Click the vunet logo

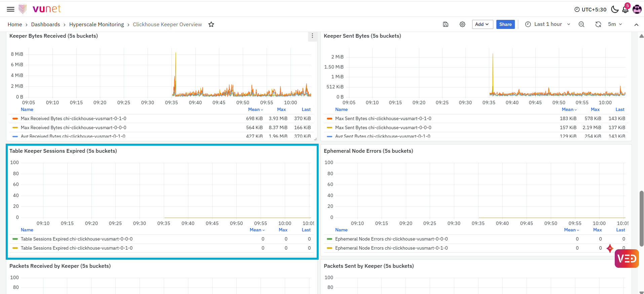pyautogui.click(x=40, y=9)
